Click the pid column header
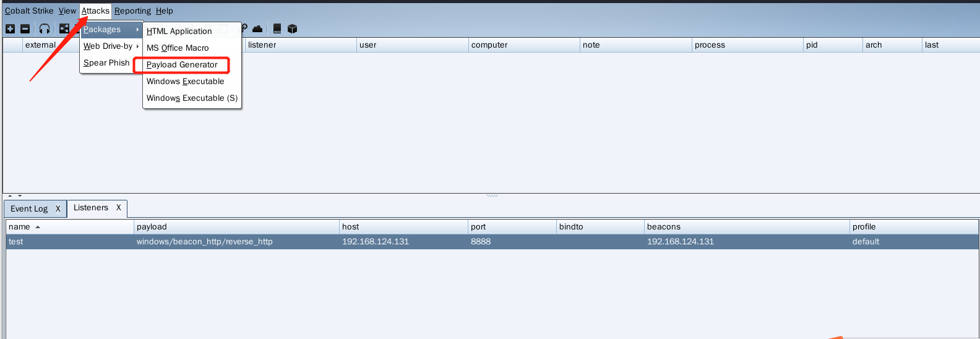 click(x=833, y=45)
